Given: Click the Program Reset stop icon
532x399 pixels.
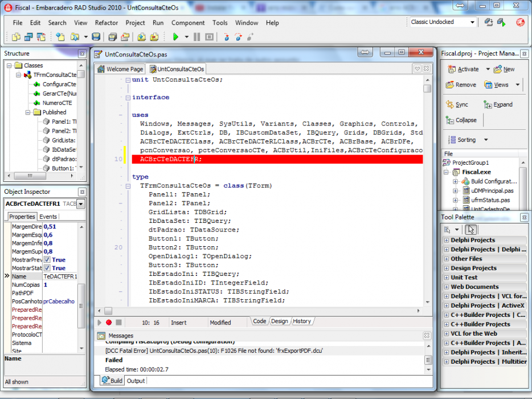Looking at the screenshot, I should pos(210,36).
